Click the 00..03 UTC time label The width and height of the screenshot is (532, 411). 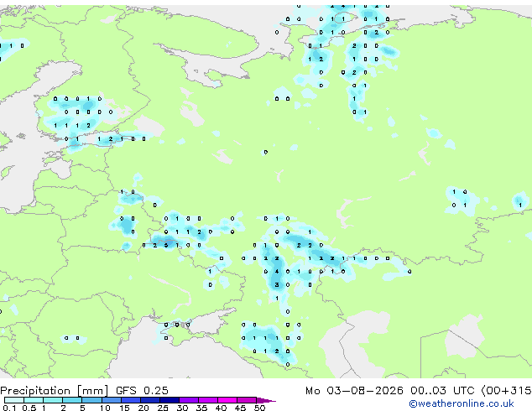pos(442,391)
